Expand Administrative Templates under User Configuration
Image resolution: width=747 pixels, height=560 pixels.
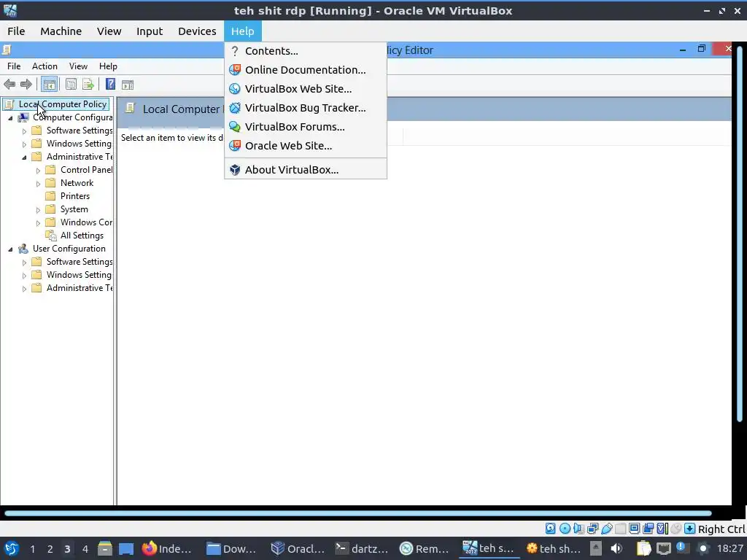click(x=24, y=288)
